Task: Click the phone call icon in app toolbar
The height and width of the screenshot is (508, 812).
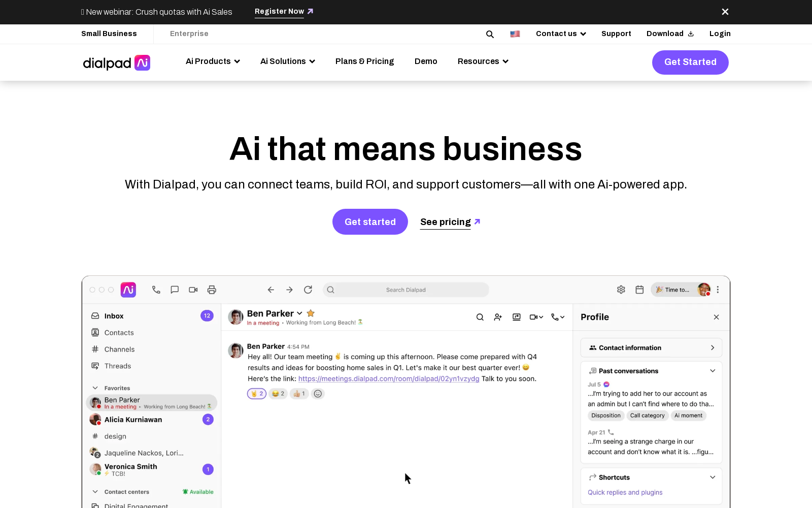Action: 156,290
